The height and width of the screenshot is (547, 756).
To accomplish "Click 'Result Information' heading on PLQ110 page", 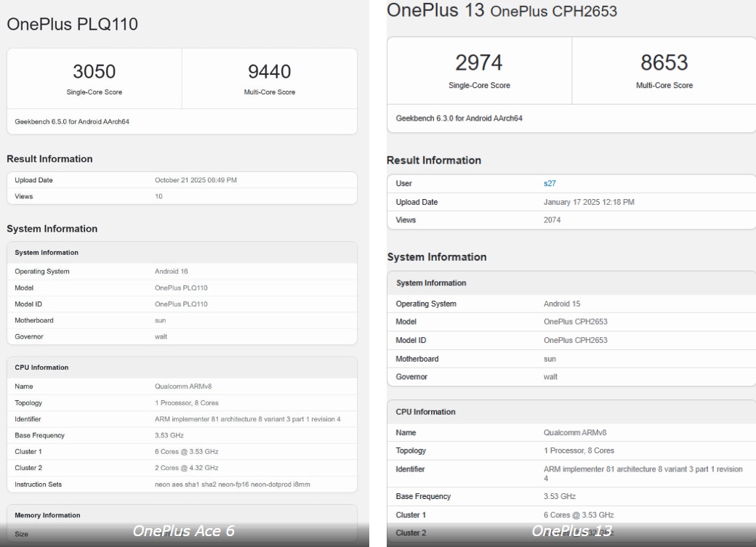I will pyautogui.click(x=49, y=159).
